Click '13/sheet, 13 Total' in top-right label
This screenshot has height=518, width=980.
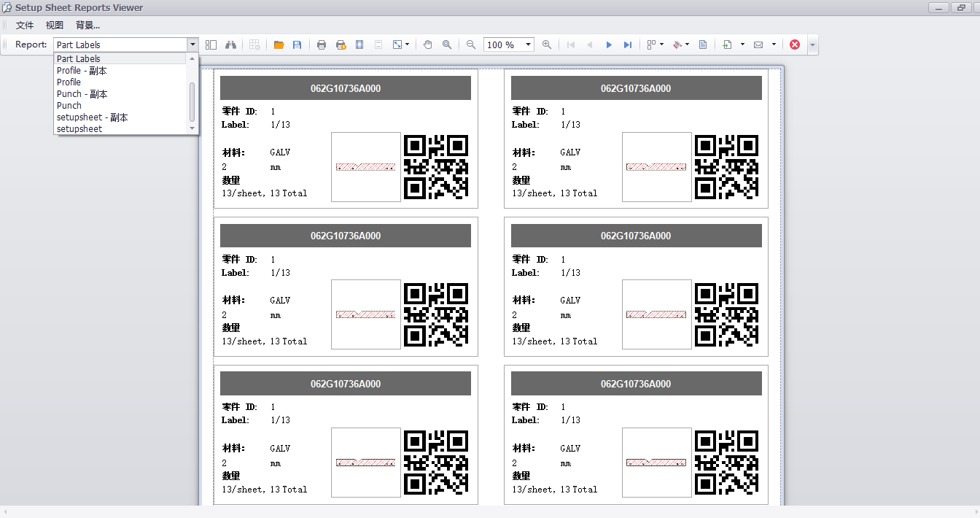[x=554, y=193]
